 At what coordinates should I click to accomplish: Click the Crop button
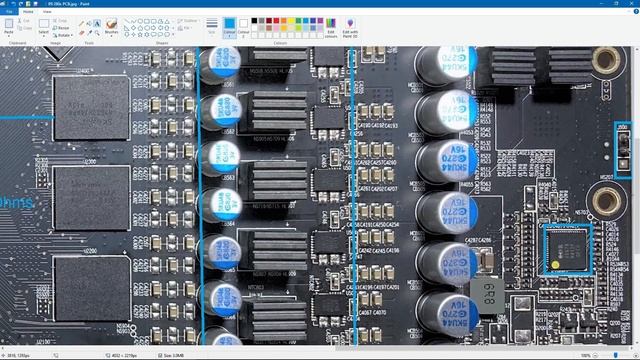point(60,21)
